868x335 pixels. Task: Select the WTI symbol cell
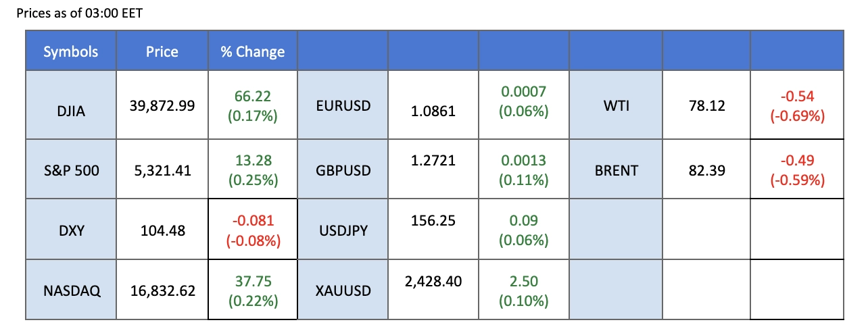coord(616,106)
